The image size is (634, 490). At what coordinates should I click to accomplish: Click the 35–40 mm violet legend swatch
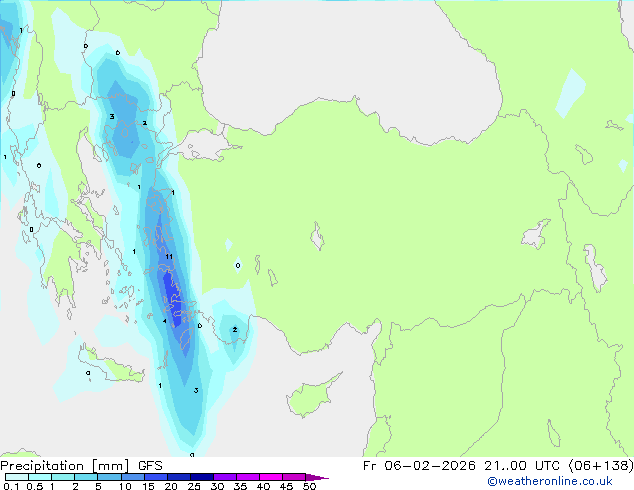[x=248, y=477]
